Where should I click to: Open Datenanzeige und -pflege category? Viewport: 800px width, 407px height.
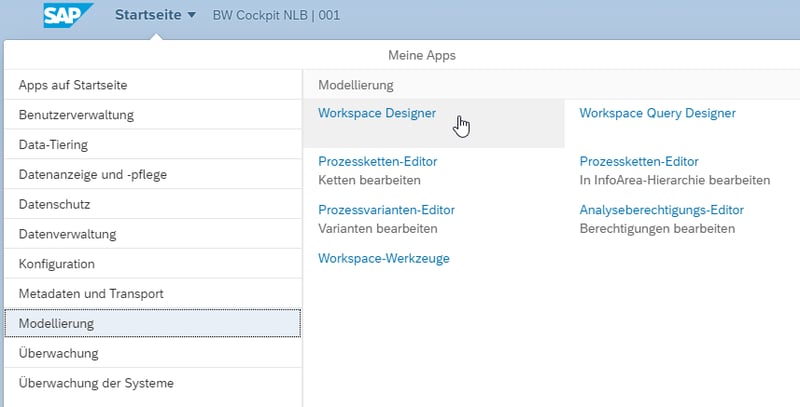click(153, 174)
